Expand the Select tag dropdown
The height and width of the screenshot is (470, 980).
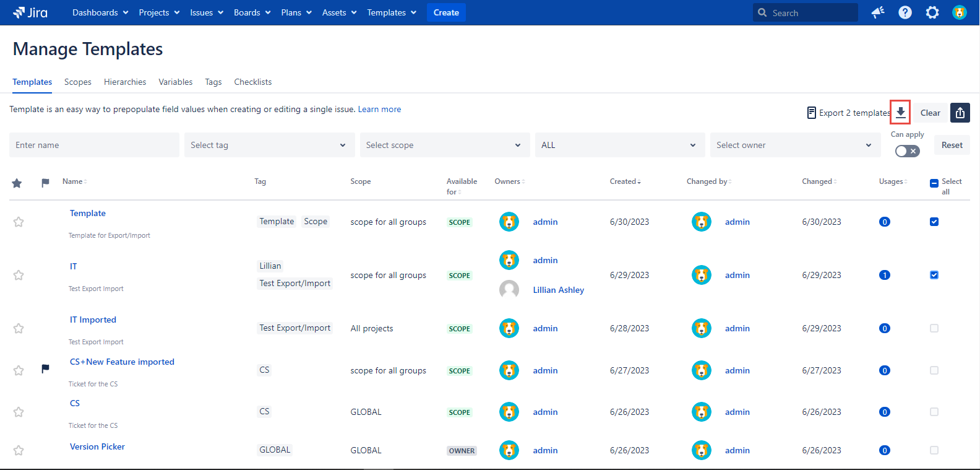(269, 145)
